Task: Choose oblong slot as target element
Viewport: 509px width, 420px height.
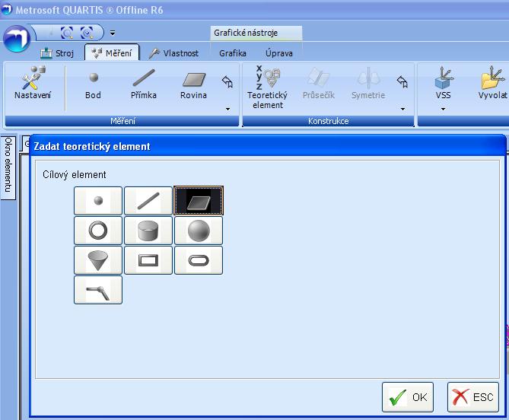Action: pos(199,260)
